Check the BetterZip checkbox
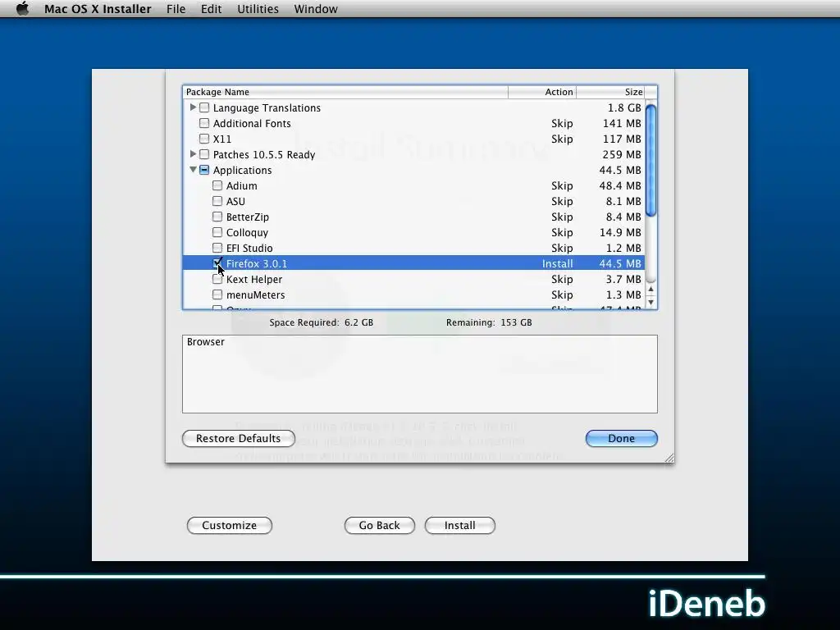The height and width of the screenshot is (630, 840). pyautogui.click(x=217, y=217)
